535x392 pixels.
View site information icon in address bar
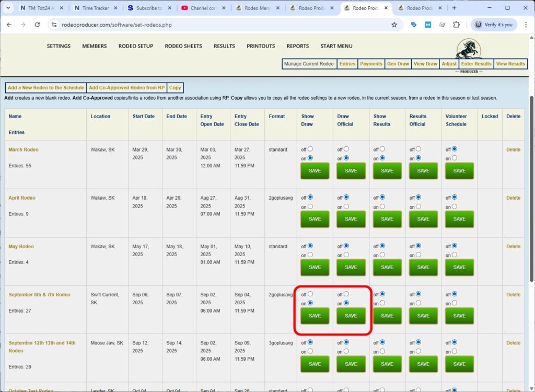pos(54,25)
